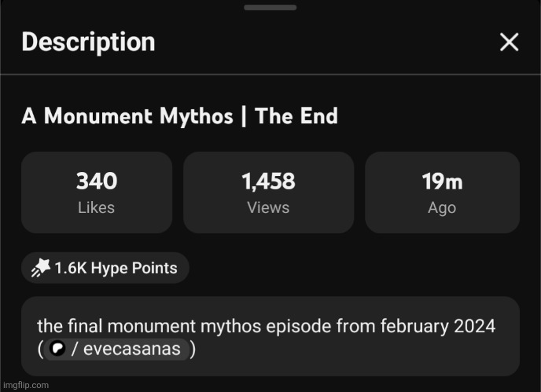The image size is (541, 392).
Task: Open the 1.6K Hype Points chip
Action: 105,269
